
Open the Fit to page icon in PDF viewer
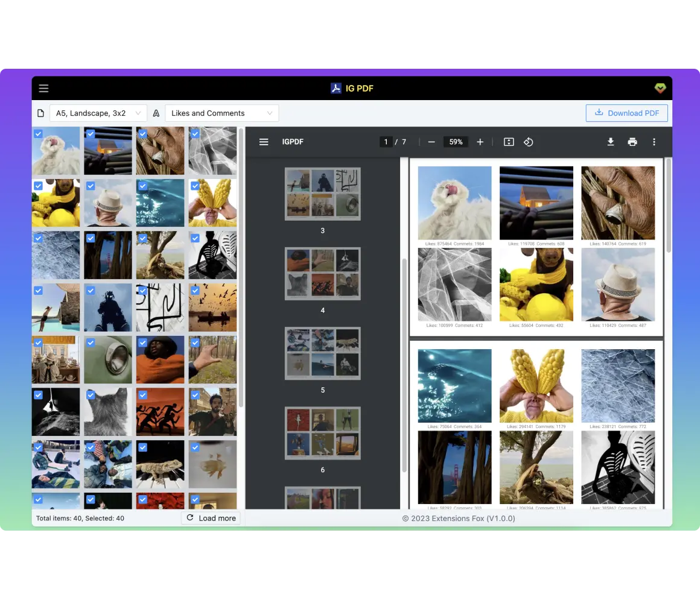508,142
